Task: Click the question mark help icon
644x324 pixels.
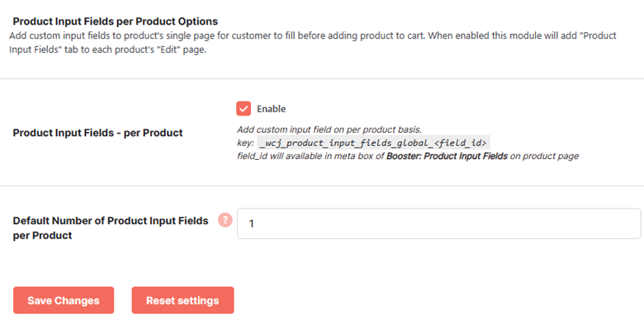Action: 225,220
